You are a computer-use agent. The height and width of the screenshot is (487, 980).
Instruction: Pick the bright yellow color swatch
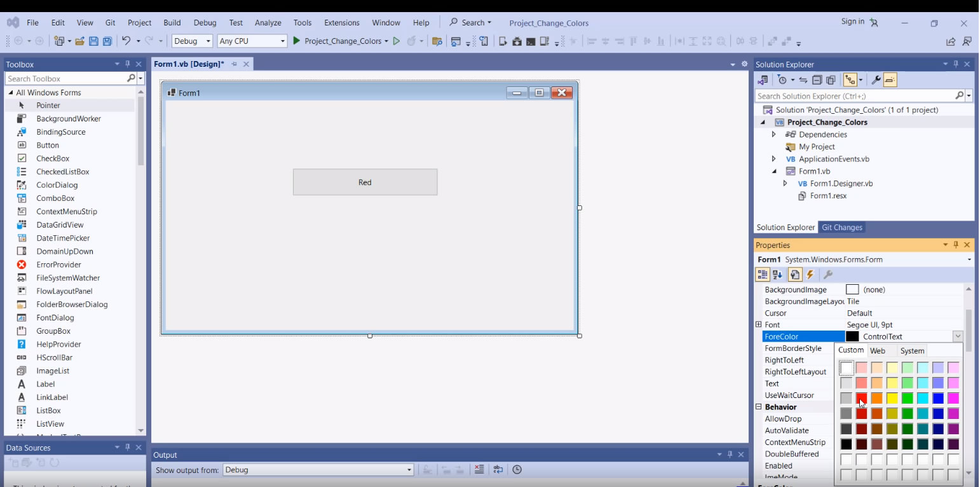tap(892, 399)
